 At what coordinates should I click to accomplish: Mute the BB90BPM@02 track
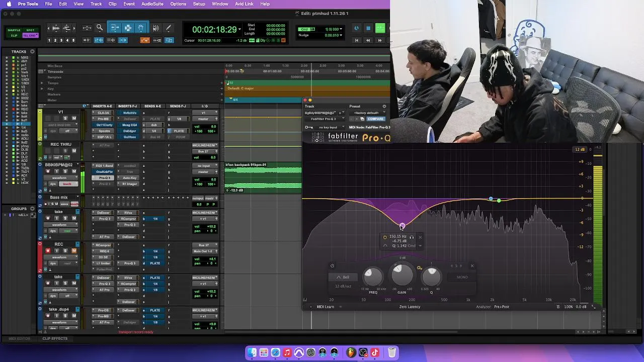(x=74, y=171)
